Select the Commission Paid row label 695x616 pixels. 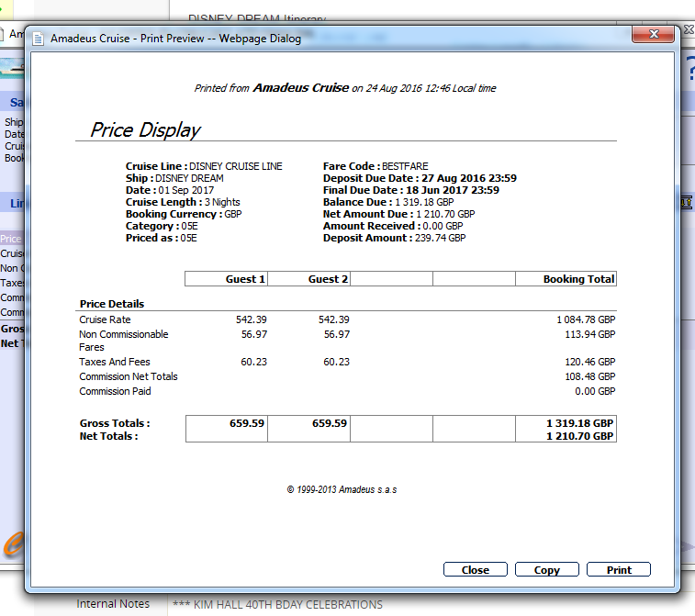click(115, 391)
